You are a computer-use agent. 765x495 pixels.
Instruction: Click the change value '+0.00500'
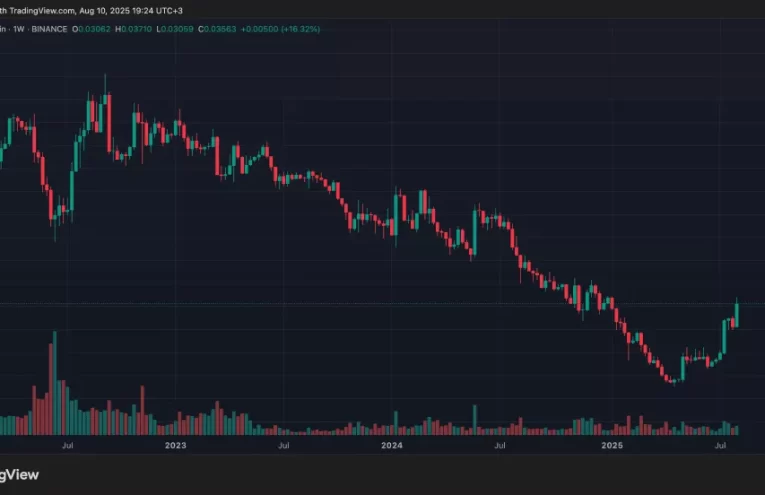coord(260,29)
